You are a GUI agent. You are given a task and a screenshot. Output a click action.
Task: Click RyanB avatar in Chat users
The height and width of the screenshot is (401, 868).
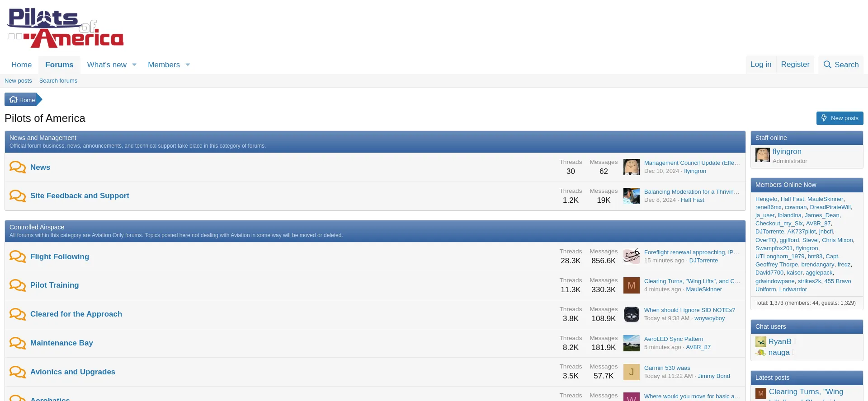(761, 342)
